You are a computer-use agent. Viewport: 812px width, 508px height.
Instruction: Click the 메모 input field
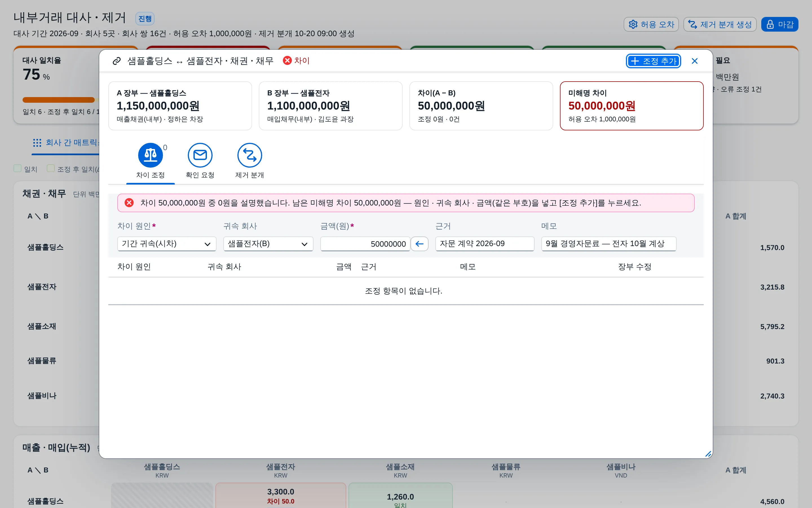coord(609,244)
